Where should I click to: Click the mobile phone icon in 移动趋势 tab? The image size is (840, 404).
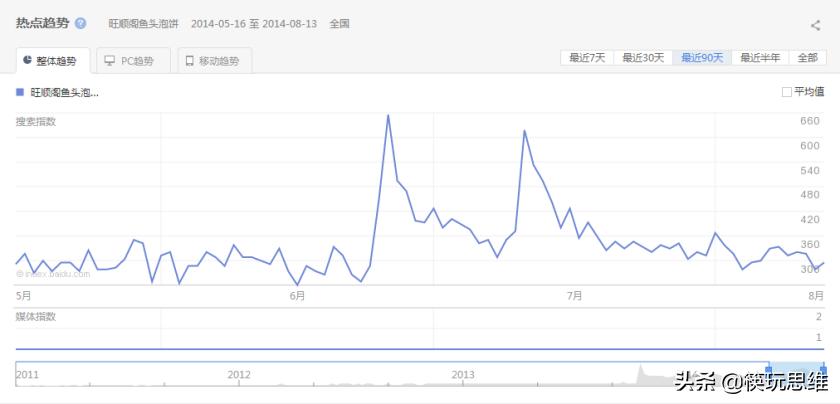[189, 61]
